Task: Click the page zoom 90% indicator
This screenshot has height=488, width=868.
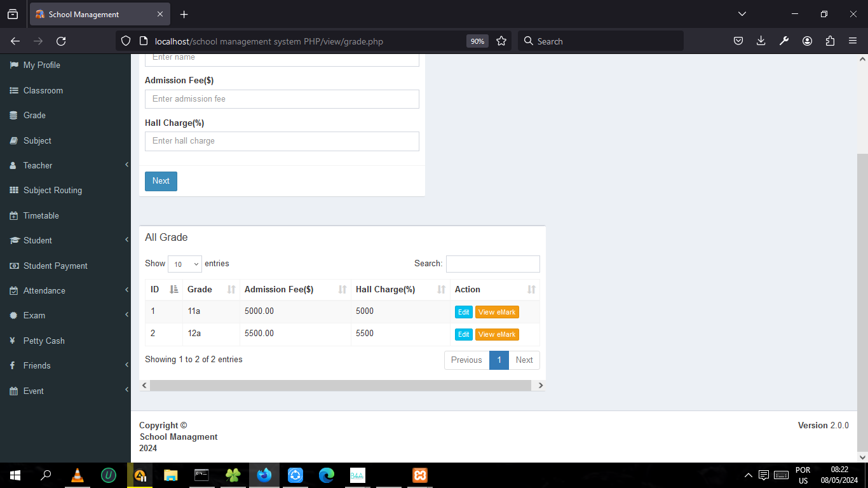Action: (477, 41)
